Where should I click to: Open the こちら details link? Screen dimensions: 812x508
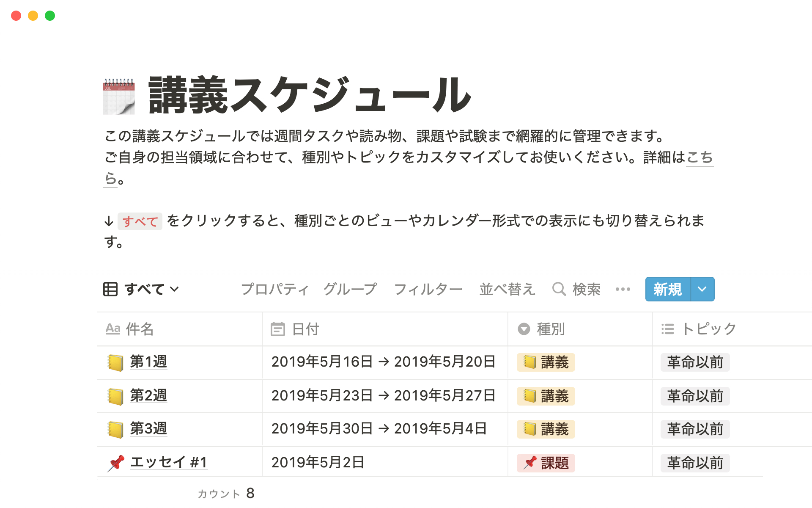[700, 157]
